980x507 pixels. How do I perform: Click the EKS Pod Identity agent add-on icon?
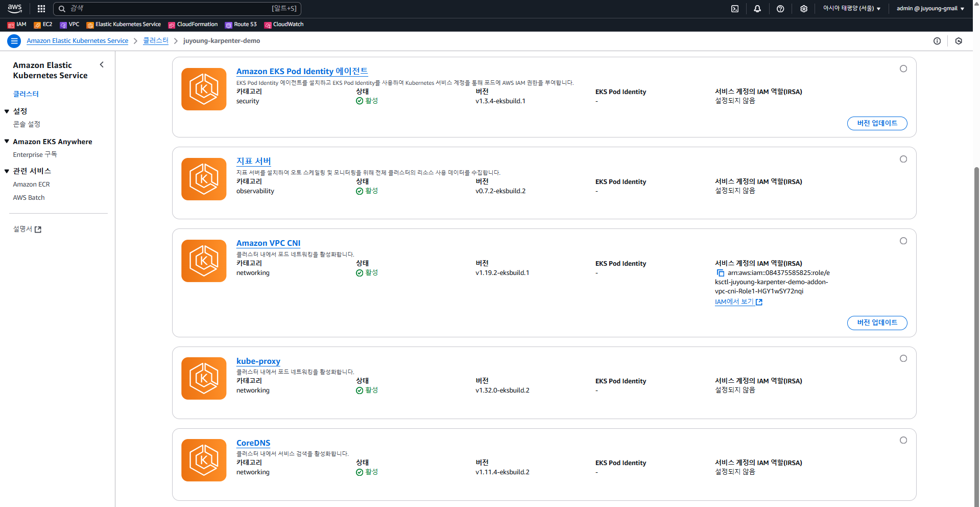[204, 89]
